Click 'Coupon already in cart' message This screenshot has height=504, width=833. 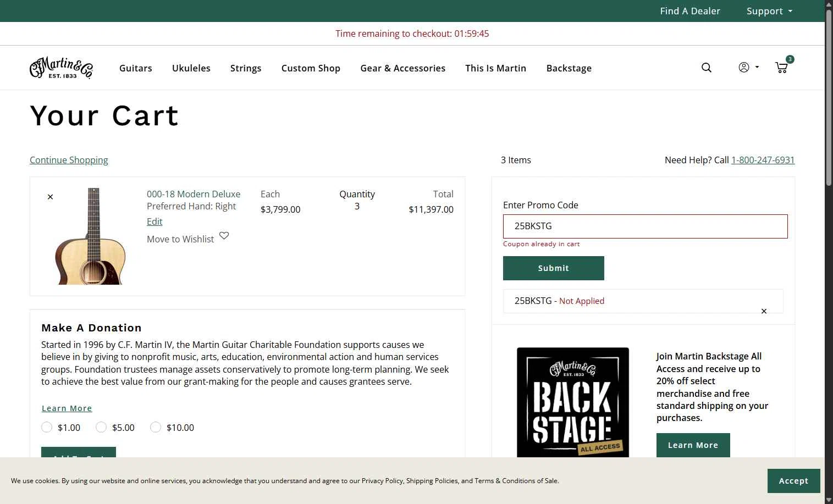tap(542, 244)
